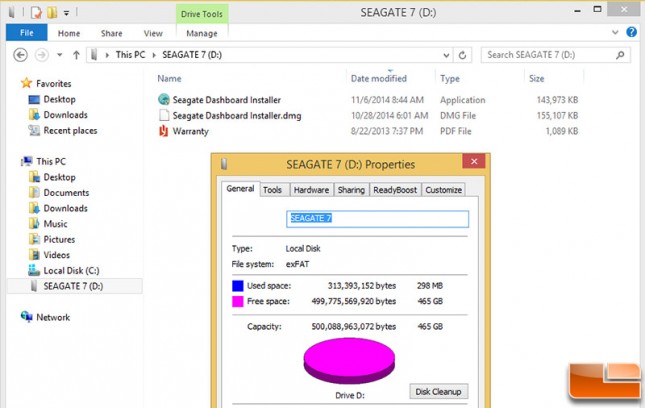Switch to the Customize tab in Properties

point(443,190)
